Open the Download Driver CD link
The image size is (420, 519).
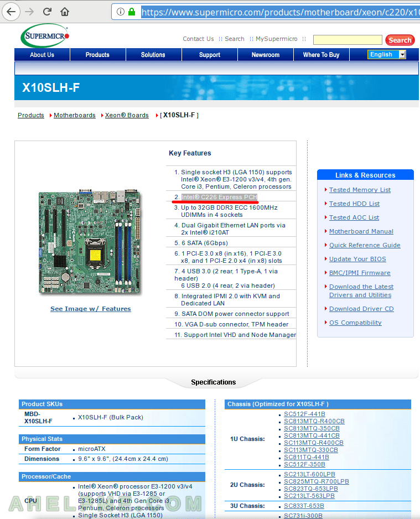361,309
